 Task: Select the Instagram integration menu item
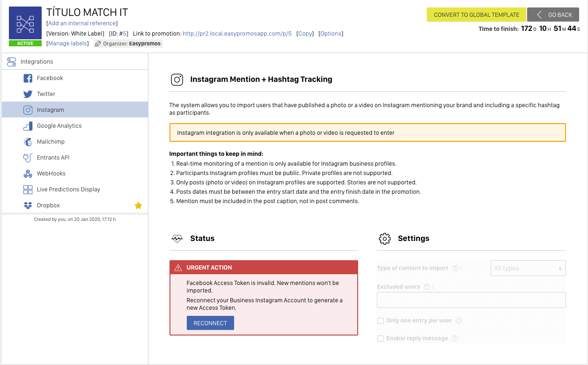click(75, 110)
